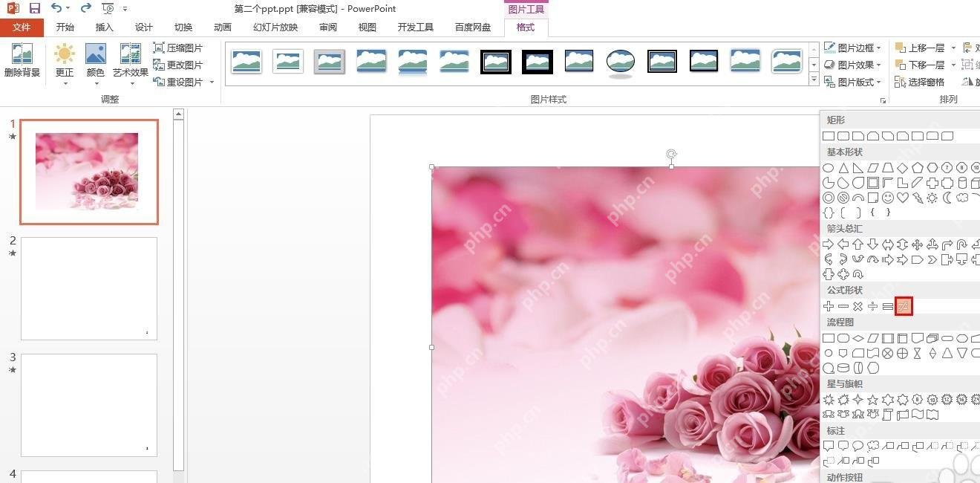980x483 pixels.
Task: Select the sun basic shape
Action: (932, 198)
